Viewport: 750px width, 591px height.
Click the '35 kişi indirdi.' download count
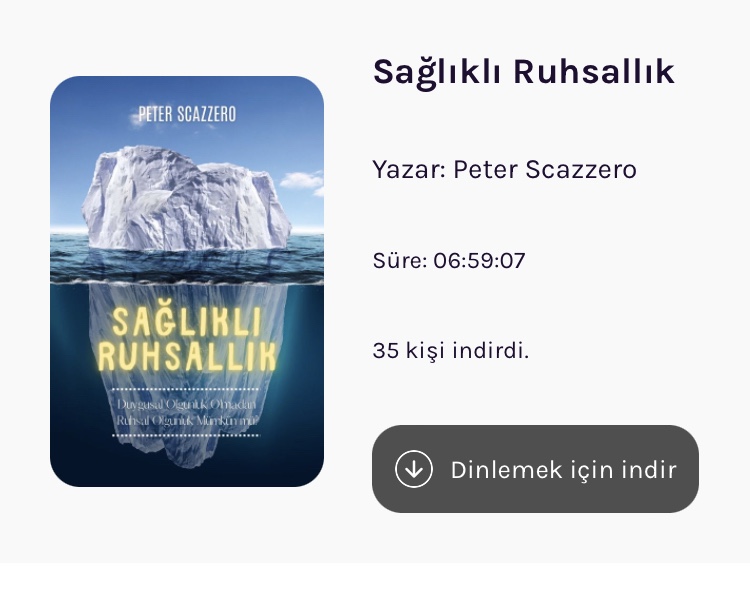pos(451,350)
